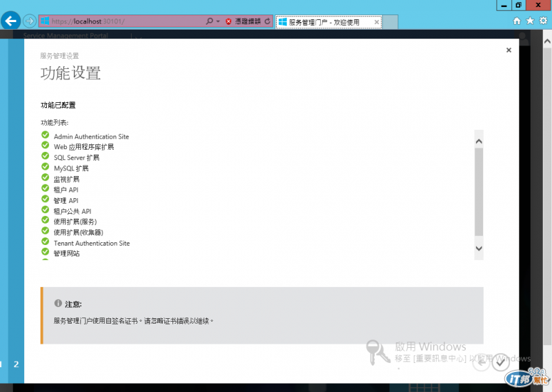
Task: Click the checkmark finish button
Action: point(500,362)
